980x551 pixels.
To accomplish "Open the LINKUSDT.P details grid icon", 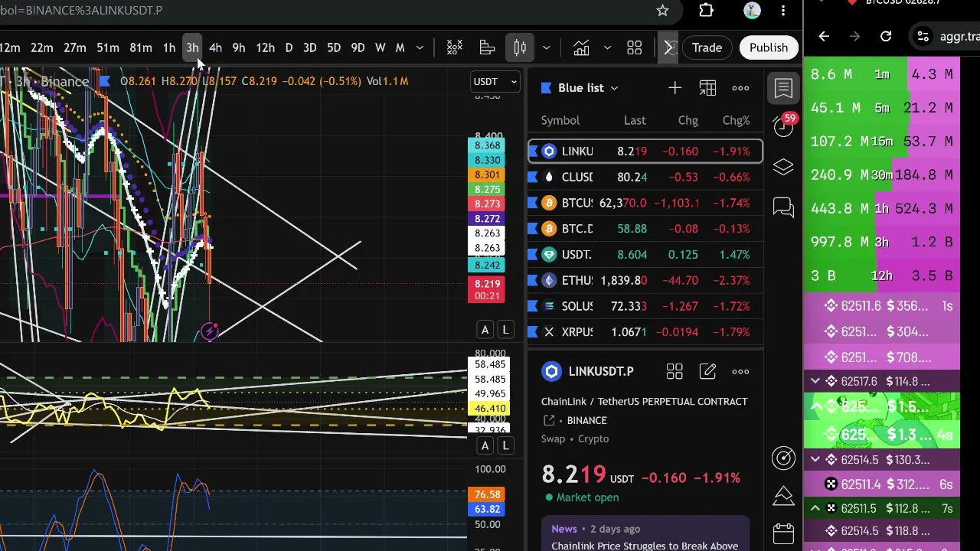I will pyautogui.click(x=675, y=372).
